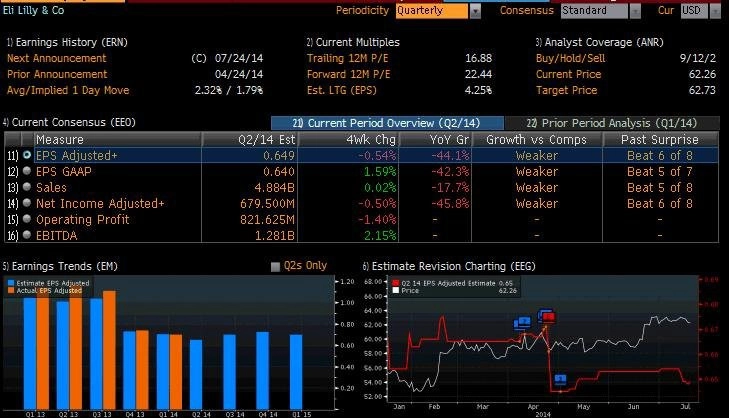The height and width of the screenshot is (418, 729).
Task: Click Beat 5 of 7 for EPS GAAP
Action: [660, 172]
